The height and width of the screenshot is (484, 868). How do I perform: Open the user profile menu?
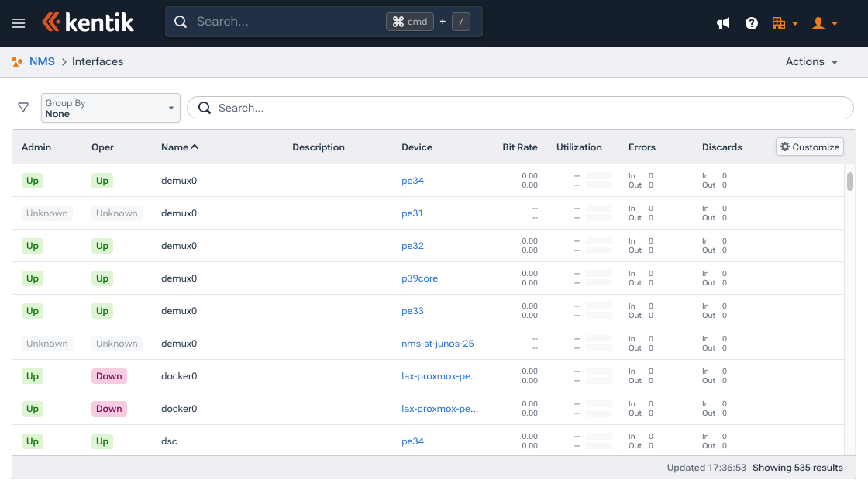coord(824,23)
